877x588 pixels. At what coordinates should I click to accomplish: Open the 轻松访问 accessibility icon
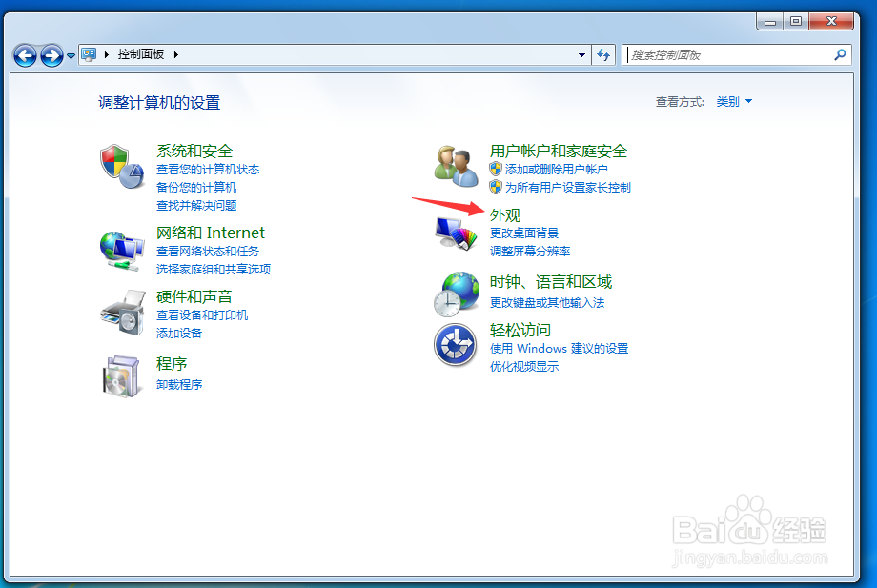[457, 345]
